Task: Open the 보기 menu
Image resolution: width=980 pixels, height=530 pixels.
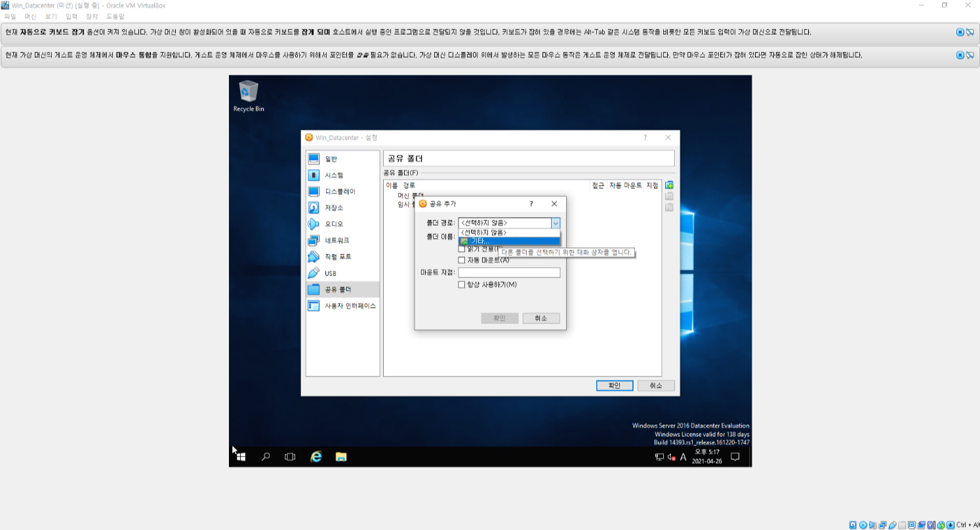Action: coord(51,16)
